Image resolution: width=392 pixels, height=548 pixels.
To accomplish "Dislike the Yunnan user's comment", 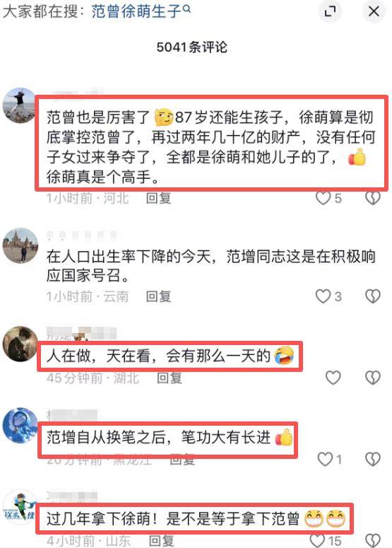I will tap(372, 296).
